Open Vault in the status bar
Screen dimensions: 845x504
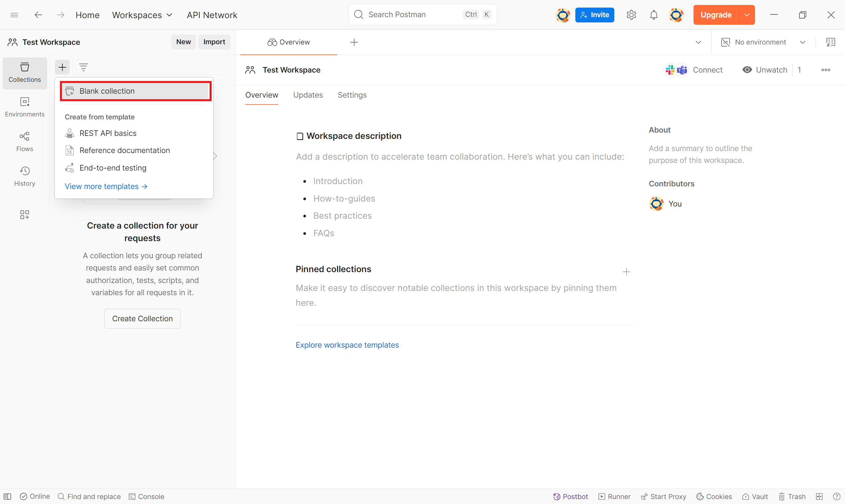click(755, 496)
